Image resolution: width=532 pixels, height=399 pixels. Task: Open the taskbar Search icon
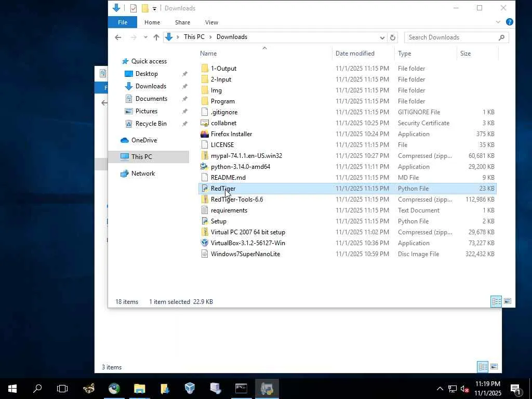pyautogui.click(x=37, y=389)
